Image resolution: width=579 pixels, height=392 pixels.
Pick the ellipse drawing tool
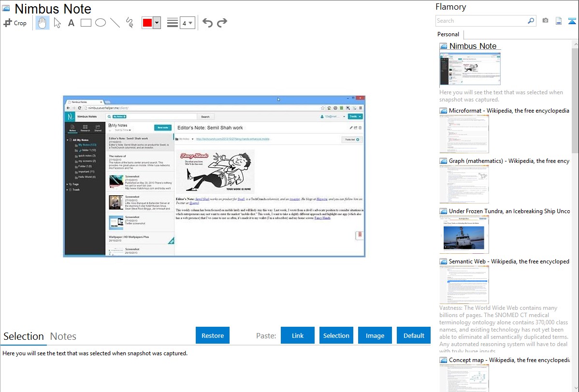pos(101,23)
